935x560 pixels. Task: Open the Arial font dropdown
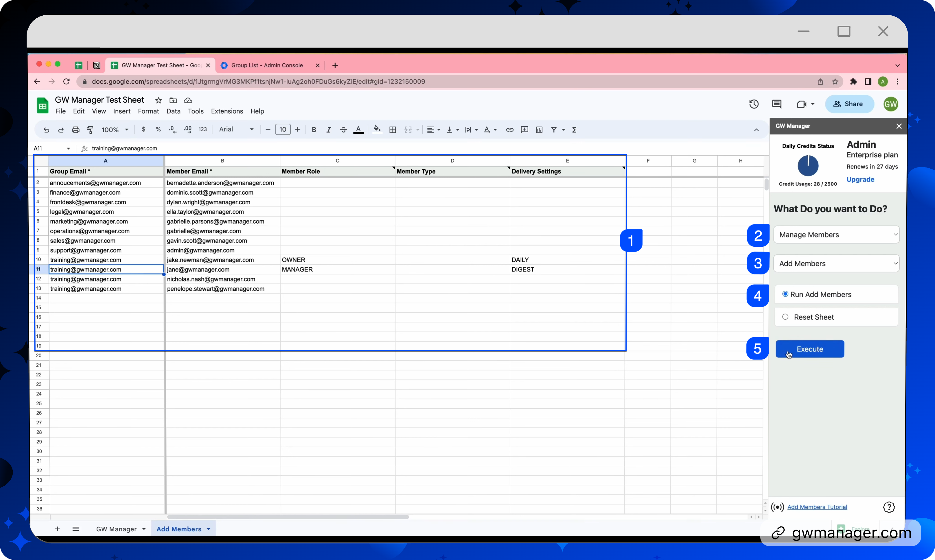click(236, 129)
